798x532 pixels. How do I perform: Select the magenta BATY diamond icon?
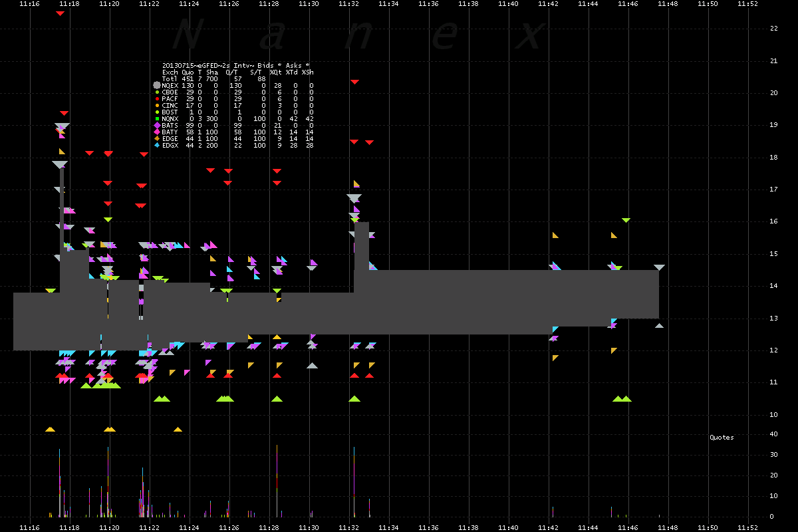[157, 132]
